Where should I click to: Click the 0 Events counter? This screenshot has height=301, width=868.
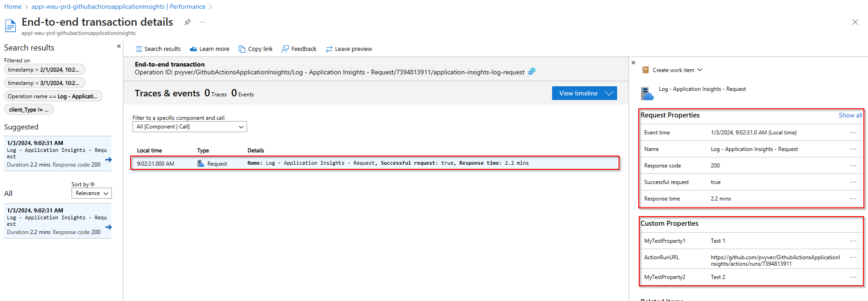243,93
